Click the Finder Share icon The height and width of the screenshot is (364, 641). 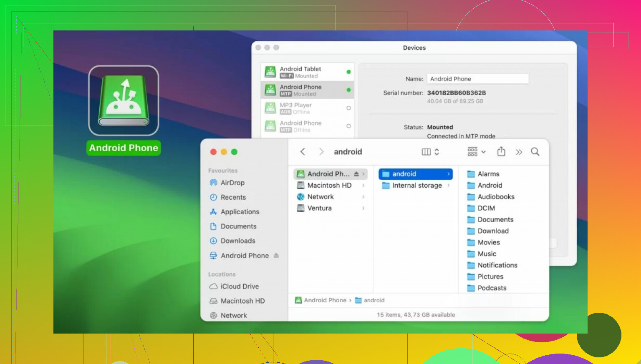pyautogui.click(x=501, y=152)
